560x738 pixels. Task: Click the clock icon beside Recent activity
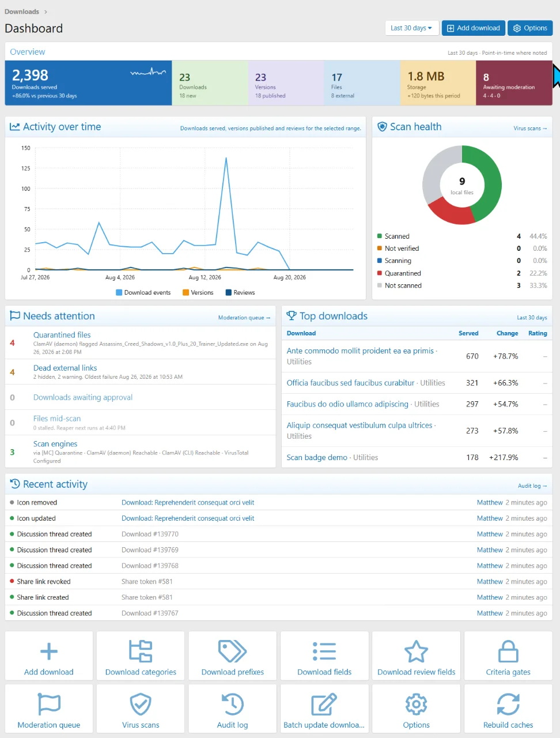[15, 484]
